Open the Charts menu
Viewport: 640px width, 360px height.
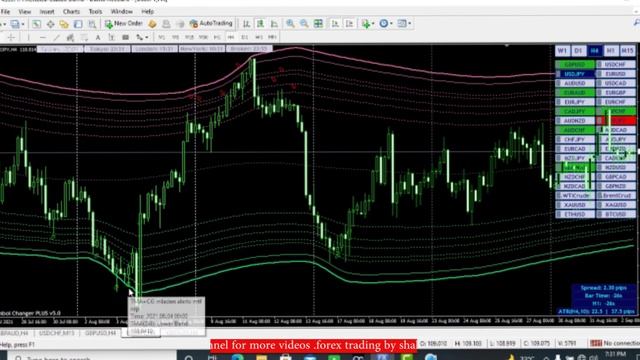pos(71,11)
